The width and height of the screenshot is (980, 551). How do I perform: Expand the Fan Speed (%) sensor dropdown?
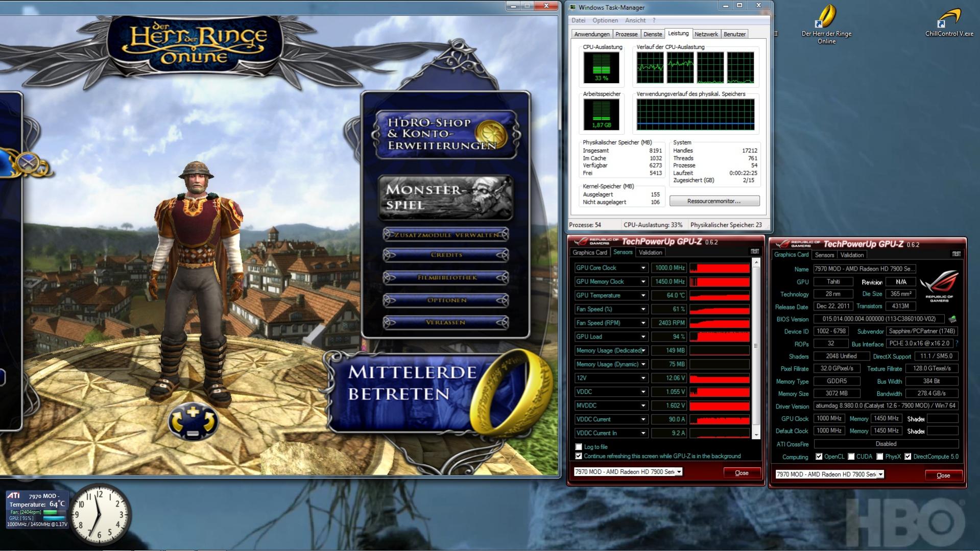[643, 309]
